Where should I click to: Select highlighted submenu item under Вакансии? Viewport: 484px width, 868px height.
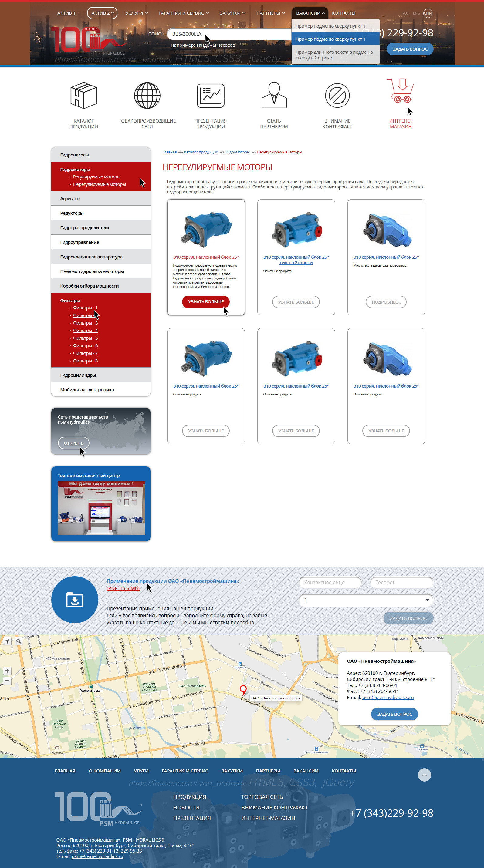tap(335, 39)
